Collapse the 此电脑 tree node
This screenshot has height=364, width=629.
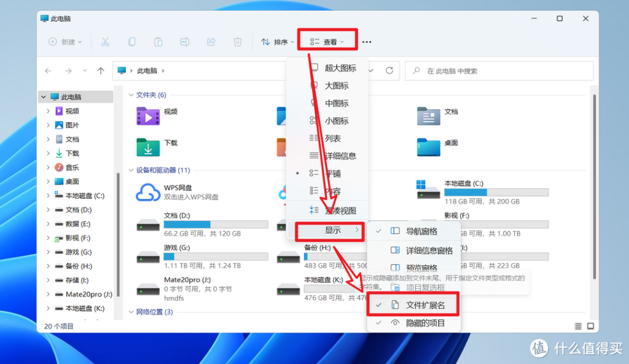tap(44, 97)
